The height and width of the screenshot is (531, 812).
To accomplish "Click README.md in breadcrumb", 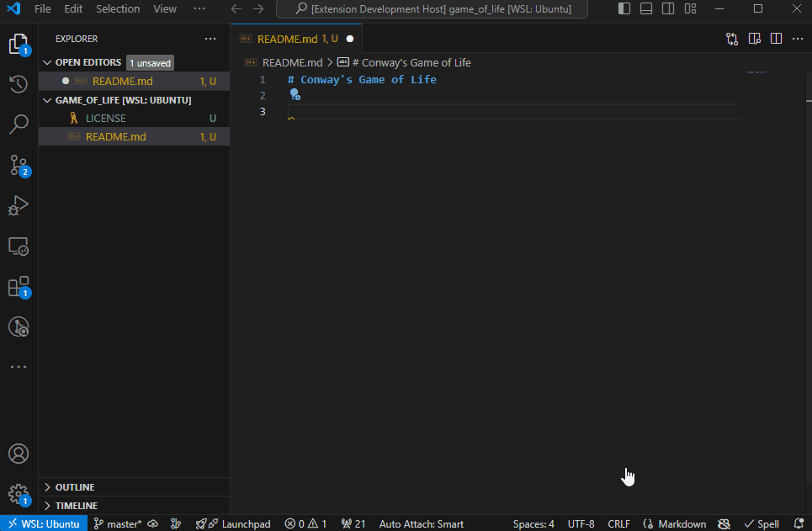I will [292, 62].
